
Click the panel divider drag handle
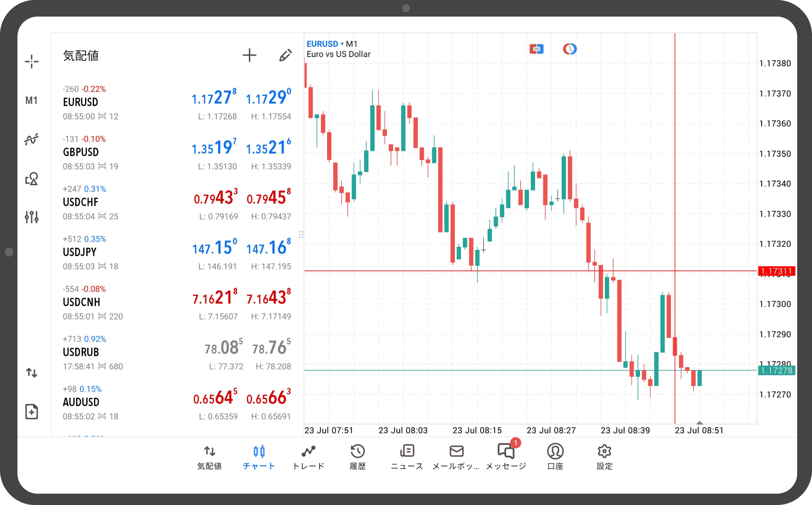point(301,235)
